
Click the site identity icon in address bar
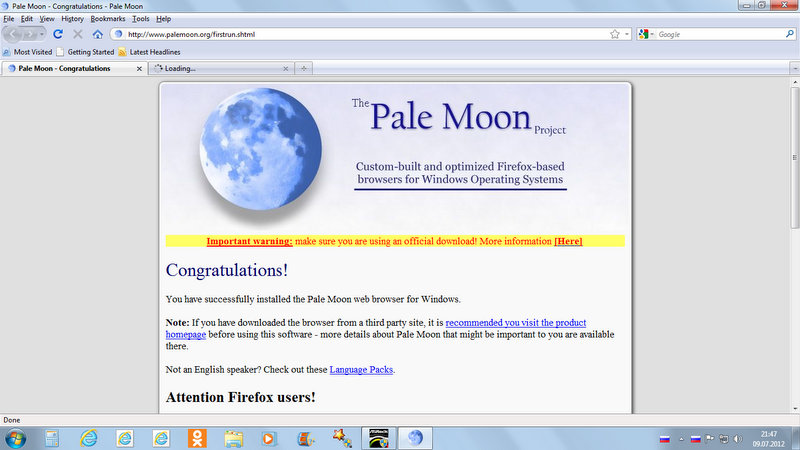118,34
